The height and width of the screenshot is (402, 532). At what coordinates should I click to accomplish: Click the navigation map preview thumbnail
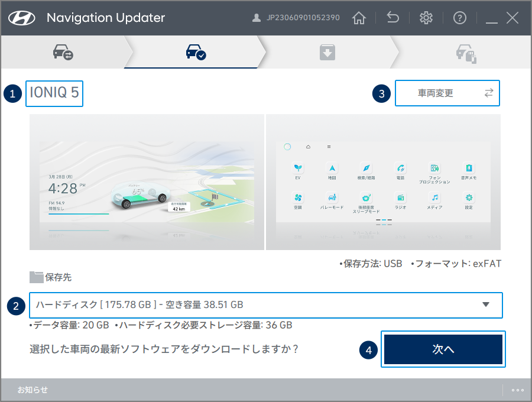[x=147, y=181]
